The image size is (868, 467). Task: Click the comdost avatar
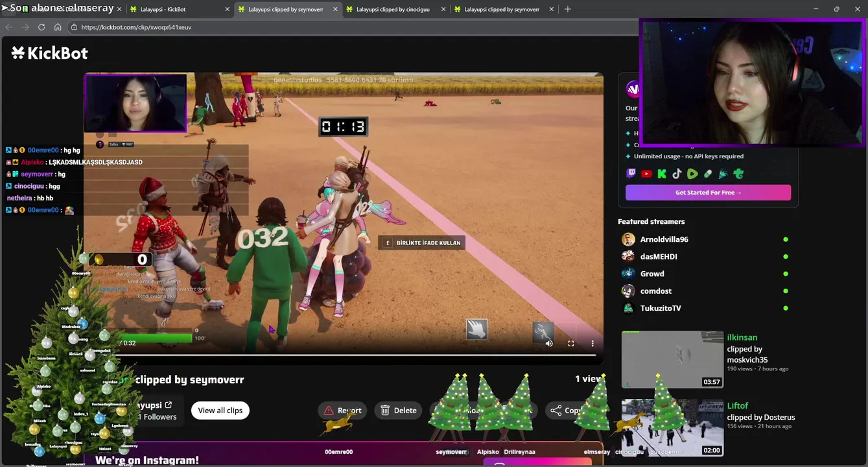pyautogui.click(x=628, y=291)
